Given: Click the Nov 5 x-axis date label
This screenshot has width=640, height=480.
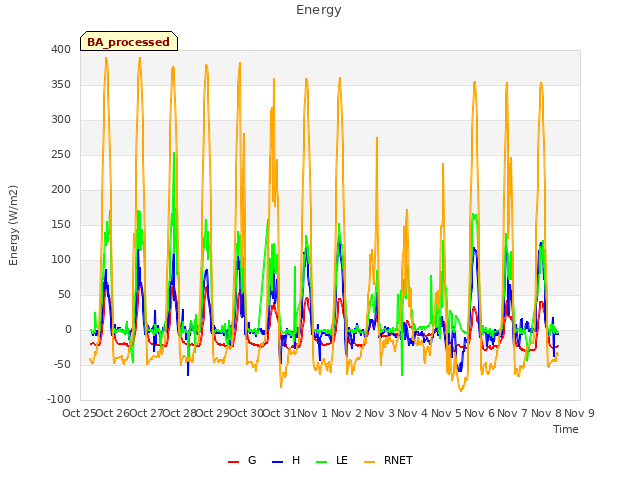Looking at the screenshot, I should coord(446,413).
